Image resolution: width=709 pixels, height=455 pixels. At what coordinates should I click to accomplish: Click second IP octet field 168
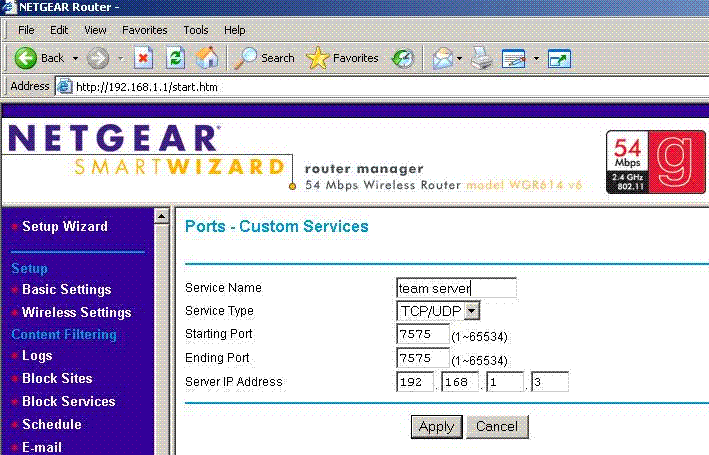point(460,382)
